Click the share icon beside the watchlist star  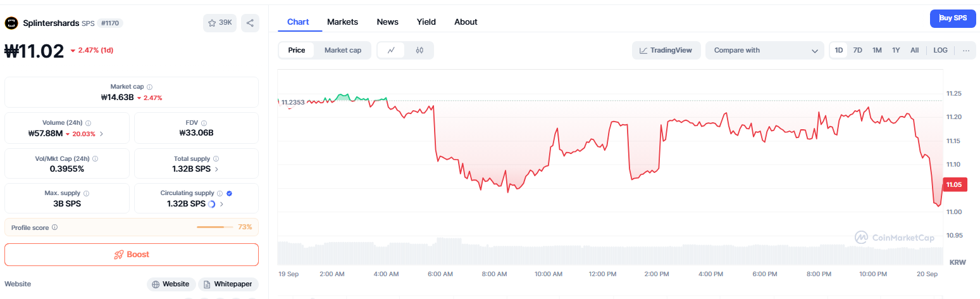250,23
